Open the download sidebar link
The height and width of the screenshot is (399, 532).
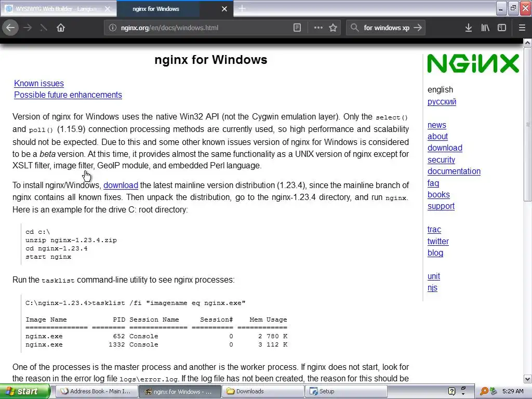coord(445,148)
